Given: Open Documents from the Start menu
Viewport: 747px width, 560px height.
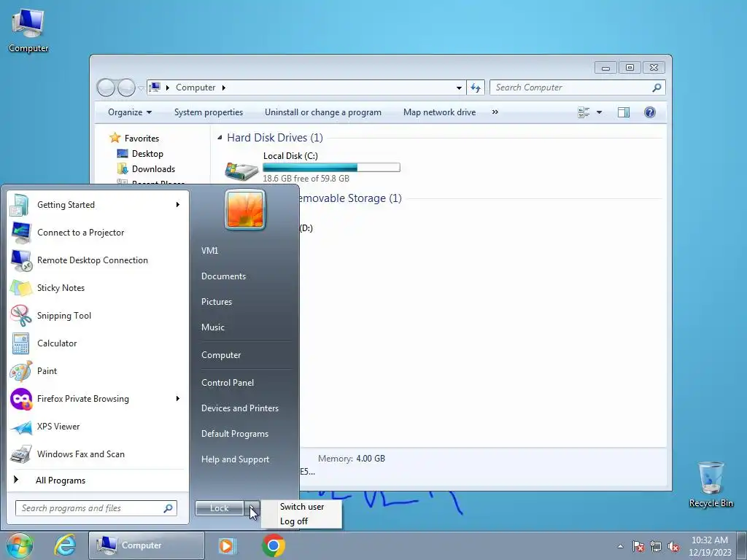Looking at the screenshot, I should pyautogui.click(x=223, y=276).
